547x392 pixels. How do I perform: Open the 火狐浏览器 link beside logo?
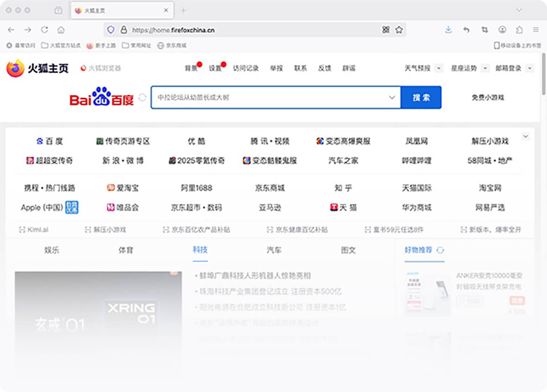click(x=101, y=68)
